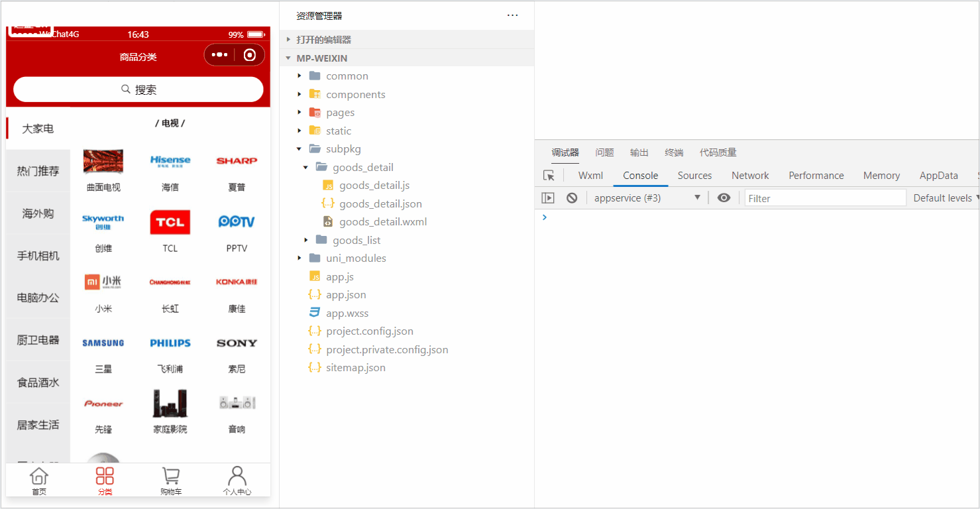Image resolution: width=980 pixels, height=509 pixels.
Task: Select the PHILIPS 飞利浦 brand logo
Action: [170, 343]
